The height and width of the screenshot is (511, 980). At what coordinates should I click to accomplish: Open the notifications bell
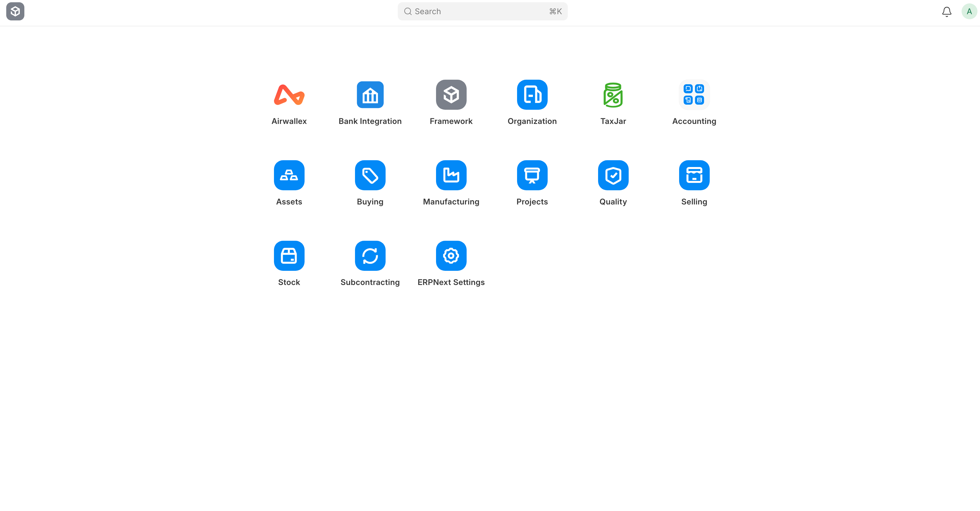coord(947,12)
